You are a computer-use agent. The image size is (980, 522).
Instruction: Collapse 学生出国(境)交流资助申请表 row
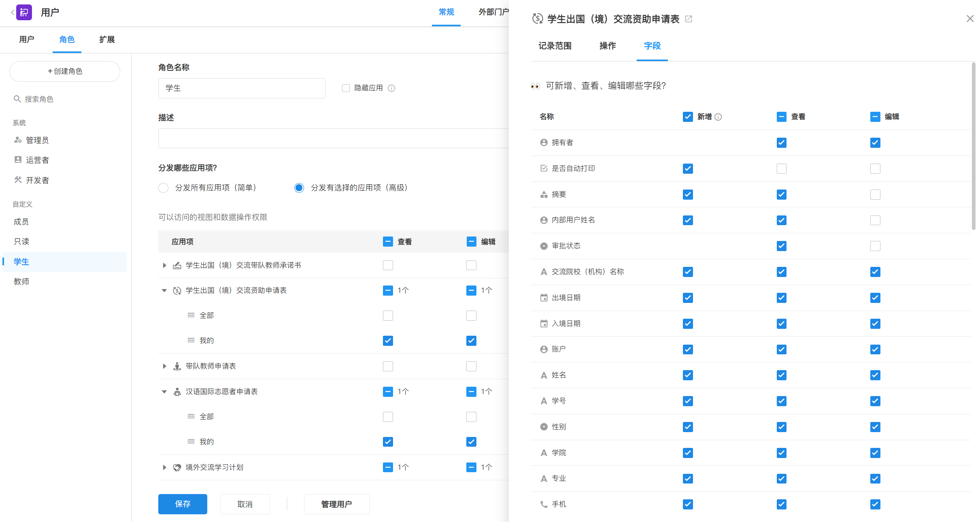pos(164,290)
